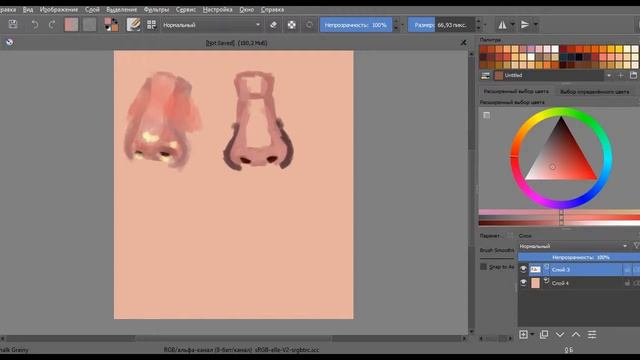Image resolution: width=640 pixels, height=360 pixels.
Task: Toggle vertical mirror tool
Action: (525, 25)
